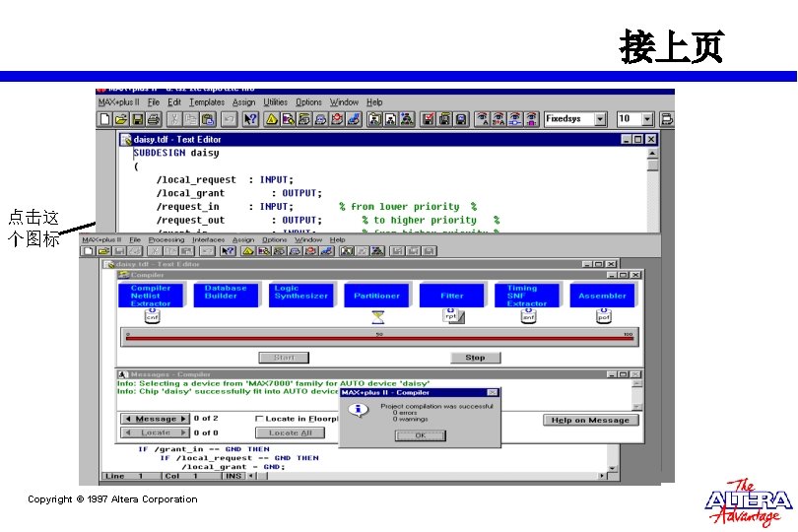Click the rightmost eye search icon in the upper toolbar
The width and height of the screenshot is (798, 532).
531,119
